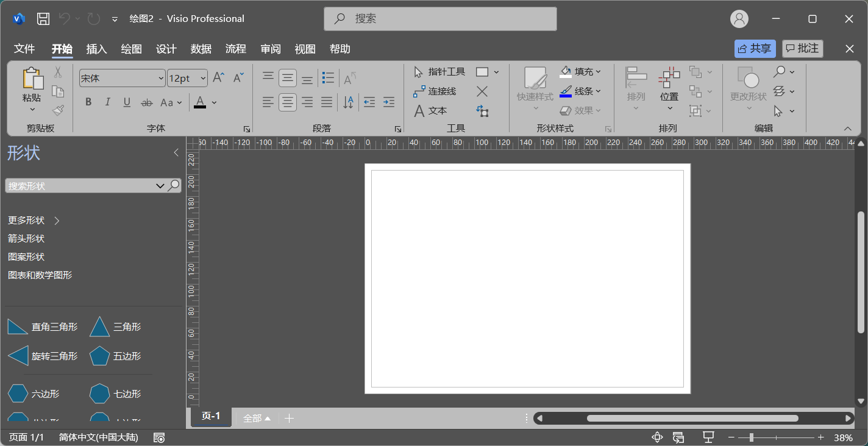Toggle left text alignment
868x446 pixels.
pos(268,102)
